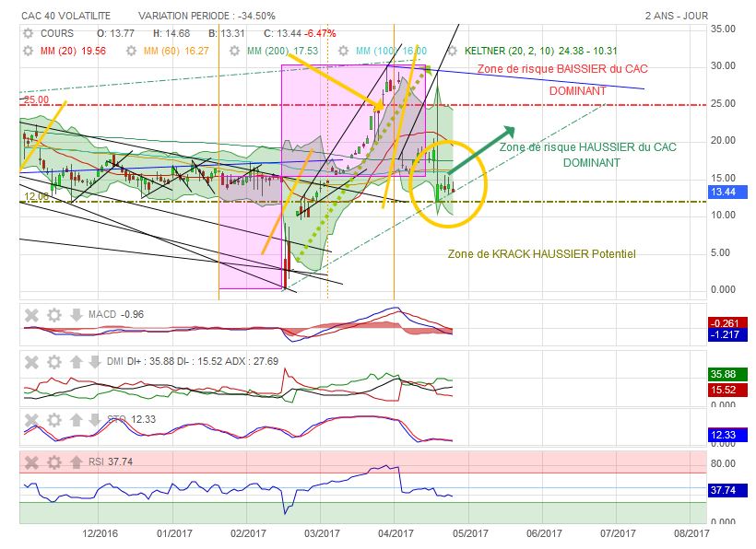Click the RSI 37.74 readout

click(111, 461)
